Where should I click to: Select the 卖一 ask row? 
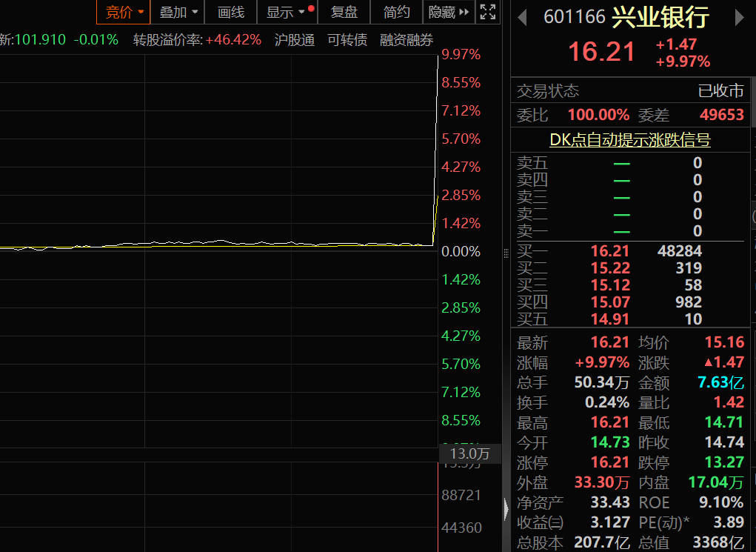[630, 231]
